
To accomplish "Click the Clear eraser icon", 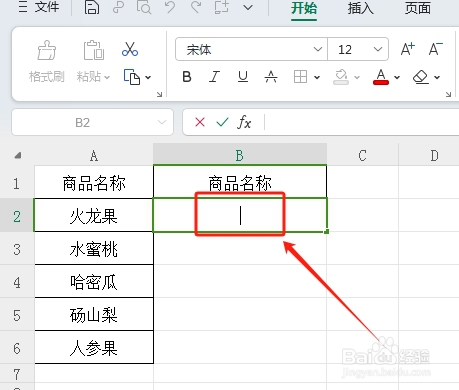I will [x=421, y=77].
